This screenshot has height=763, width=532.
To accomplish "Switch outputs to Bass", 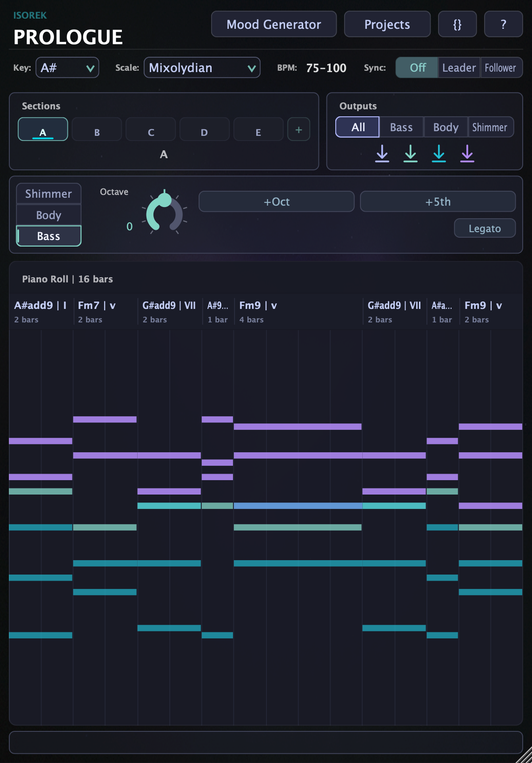I will tap(401, 127).
